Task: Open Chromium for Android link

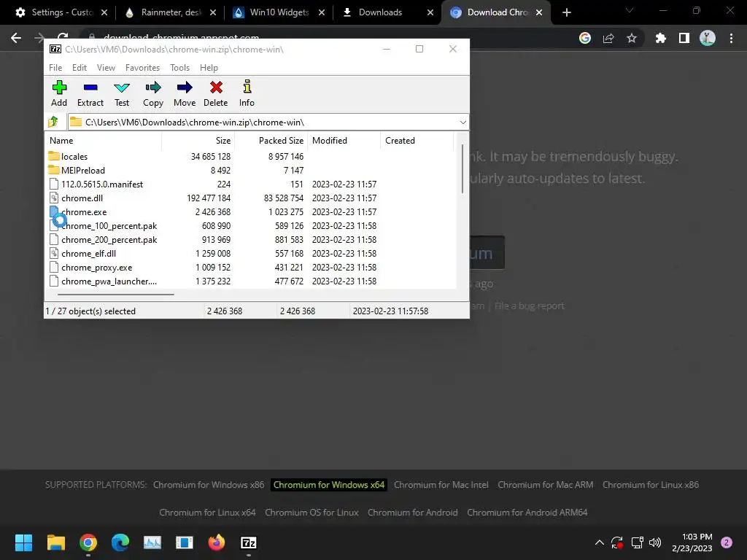Action: [413, 513]
